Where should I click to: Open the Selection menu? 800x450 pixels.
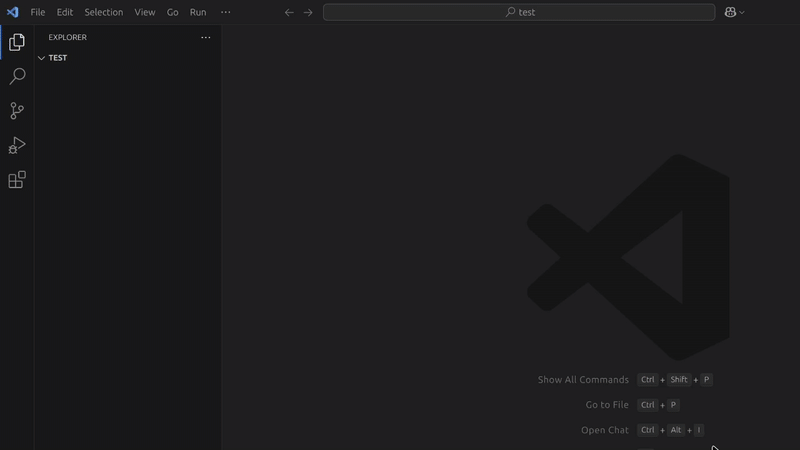click(104, 12)
